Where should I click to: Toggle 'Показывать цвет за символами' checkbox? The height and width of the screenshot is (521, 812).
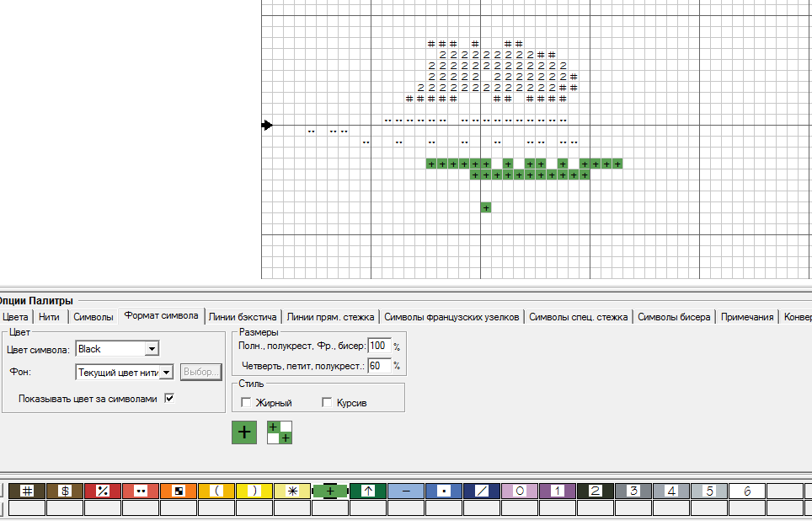tap(169, 398)
